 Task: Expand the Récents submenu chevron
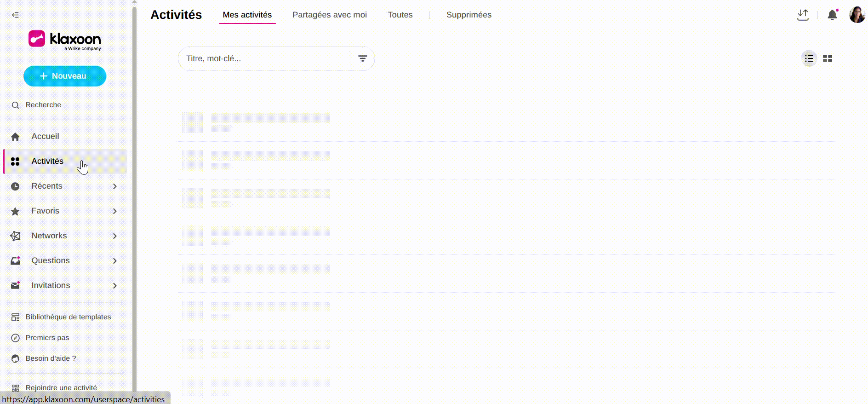tap(115, 186)
